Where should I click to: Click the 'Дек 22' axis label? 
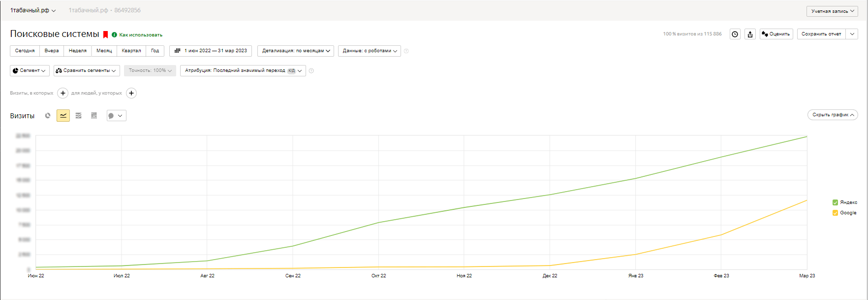550,276
